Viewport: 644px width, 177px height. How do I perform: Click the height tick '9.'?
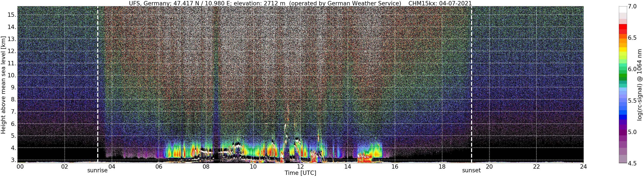pyautogui.click(x=13, y=87)
